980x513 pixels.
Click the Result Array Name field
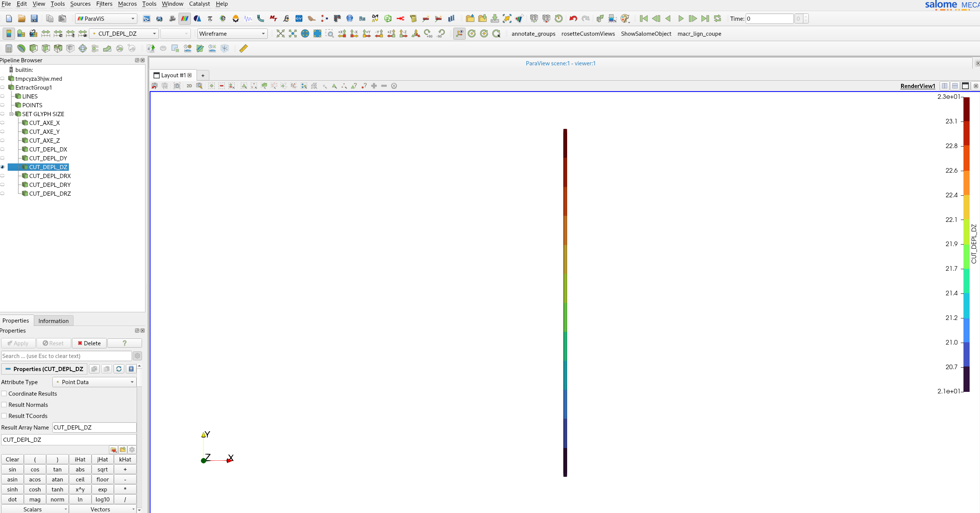[94, 427]
